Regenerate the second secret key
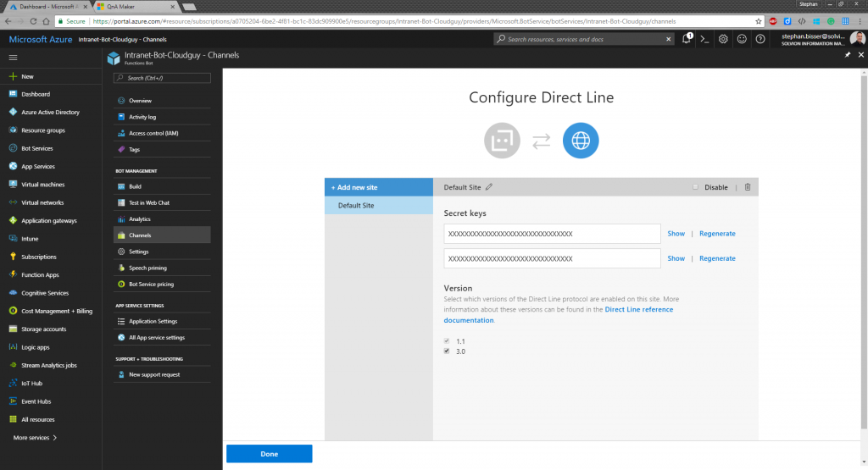 coord(717,258)
